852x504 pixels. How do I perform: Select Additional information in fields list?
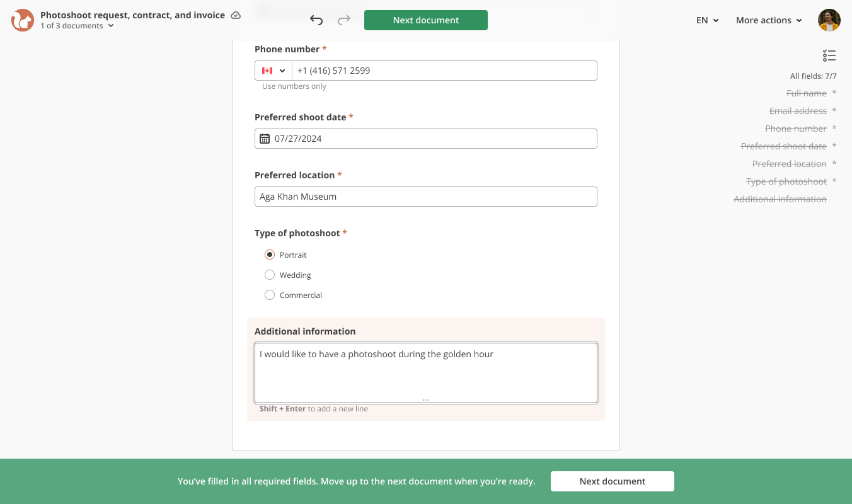[780, 199]
